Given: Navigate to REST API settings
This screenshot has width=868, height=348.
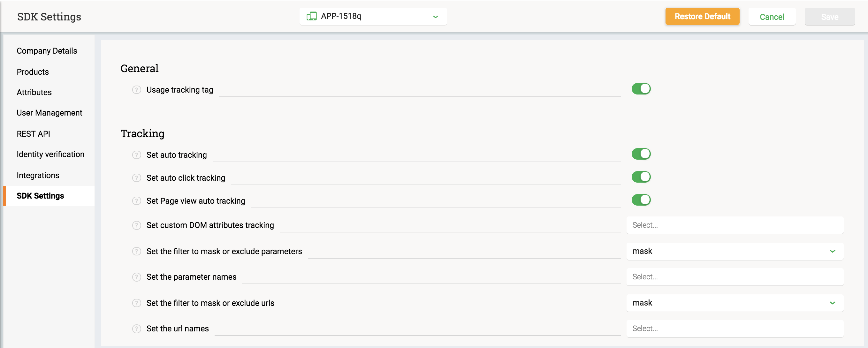Looking at the screenshot, I should tap(33, 134).
